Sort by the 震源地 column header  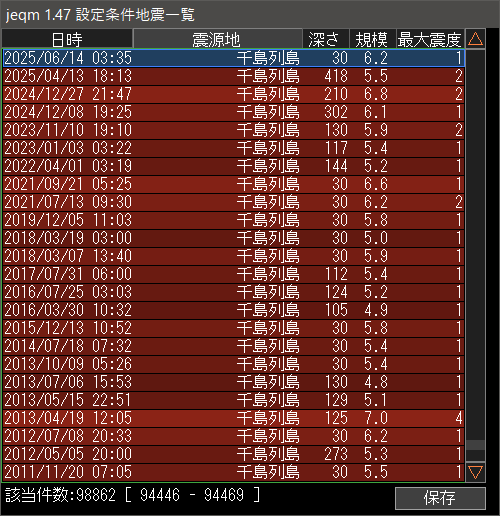218,39
